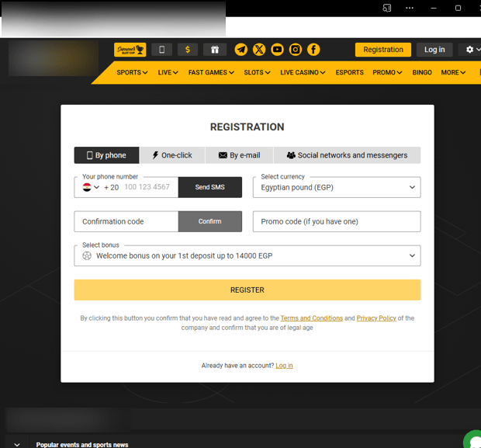Open the settings gear in the header
Screen dimensions: 481x448
(x=469, y=50)
